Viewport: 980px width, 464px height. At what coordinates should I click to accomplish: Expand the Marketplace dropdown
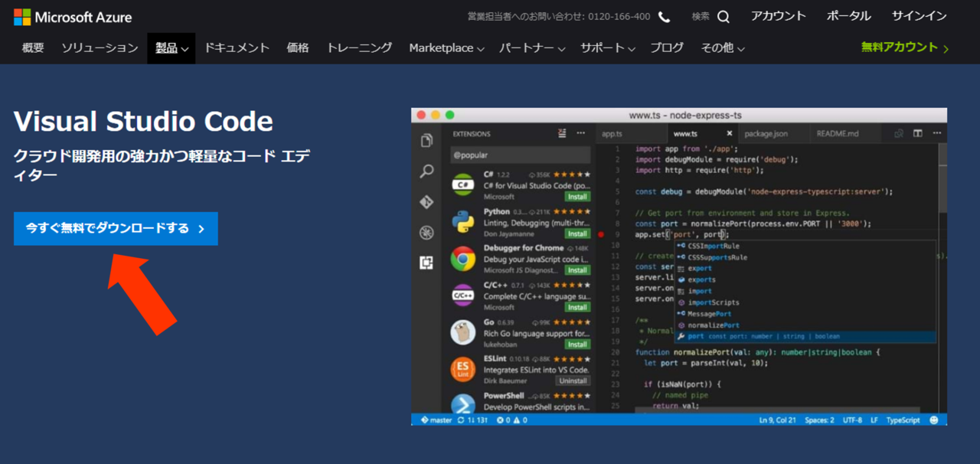tap(446, 47)
